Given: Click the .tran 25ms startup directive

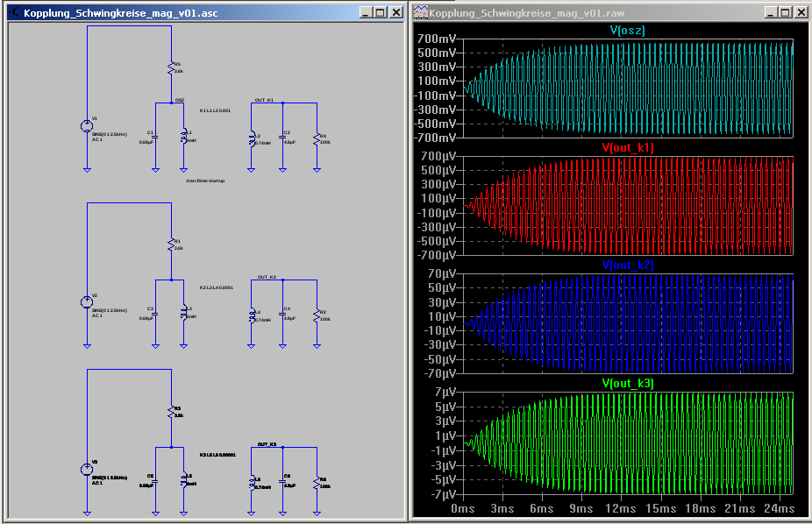Looking at the screenshot, I should (205, 181).
